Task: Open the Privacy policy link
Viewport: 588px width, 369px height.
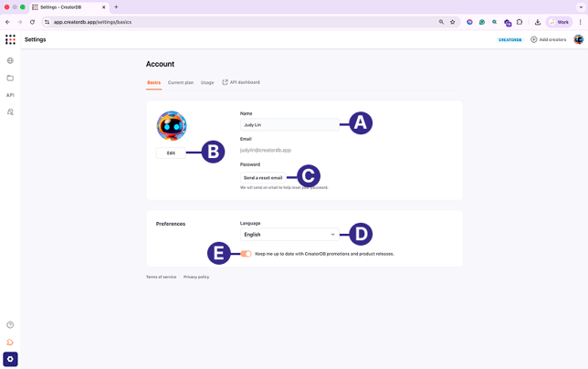Action: coord(196,277)
